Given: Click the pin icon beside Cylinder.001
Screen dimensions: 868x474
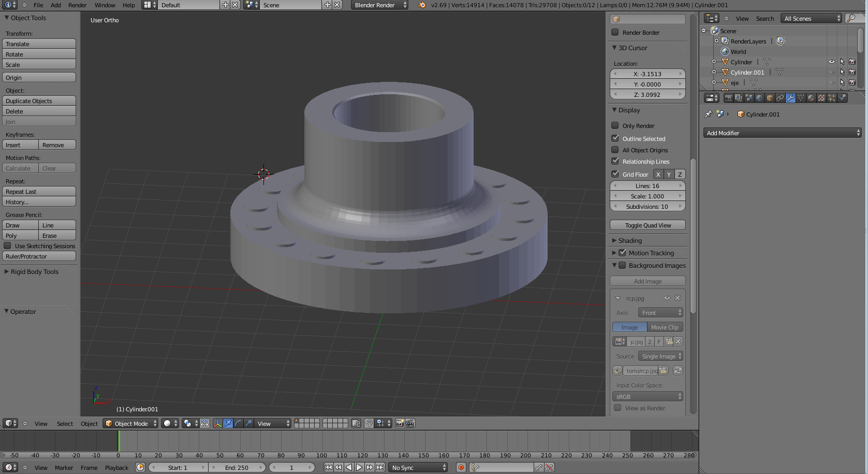Looking at the screenshot, I should tap(709, 114).
